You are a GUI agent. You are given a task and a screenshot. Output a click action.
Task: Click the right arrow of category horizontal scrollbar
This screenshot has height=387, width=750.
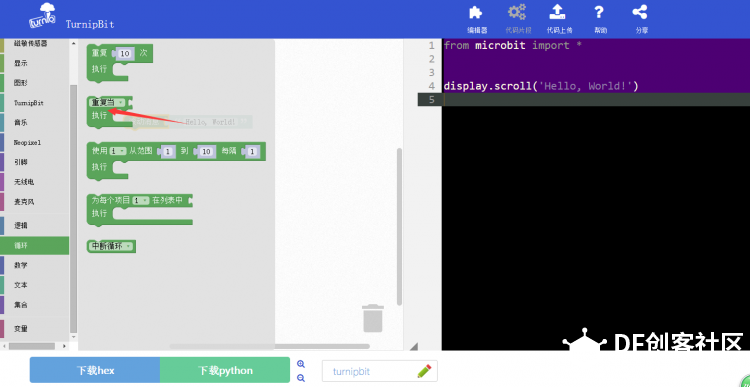tap(66, 345)
